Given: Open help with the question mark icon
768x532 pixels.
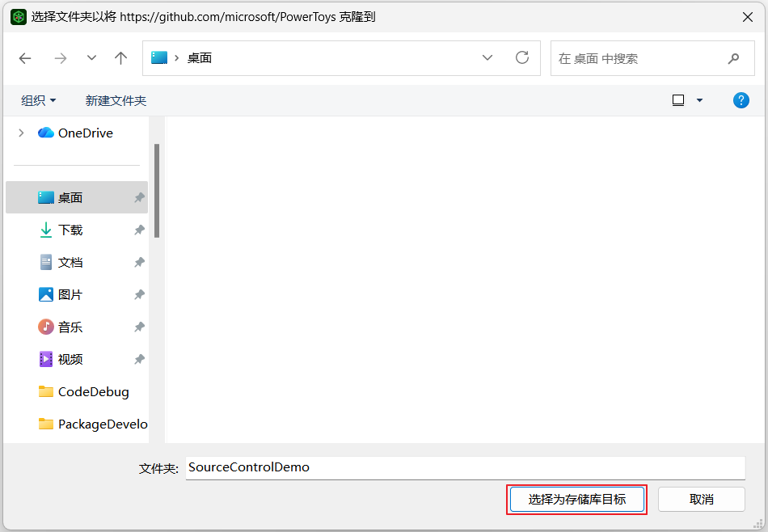Looking at the screenshot, I should [741, 100].
